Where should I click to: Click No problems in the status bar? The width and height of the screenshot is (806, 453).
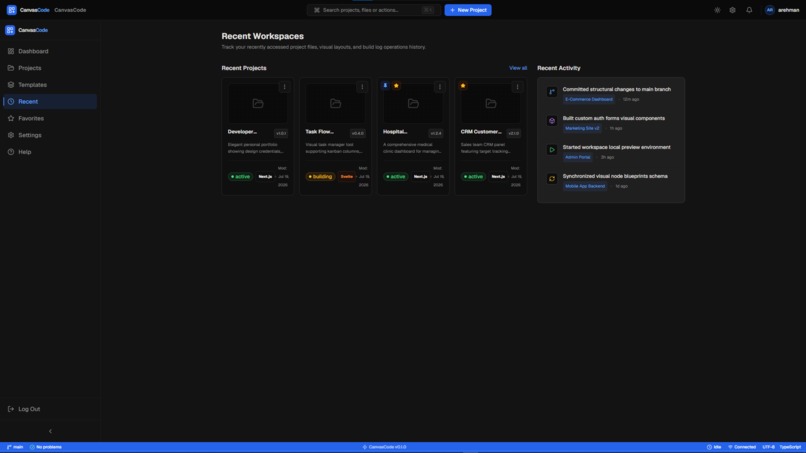[x=45, y=447]
